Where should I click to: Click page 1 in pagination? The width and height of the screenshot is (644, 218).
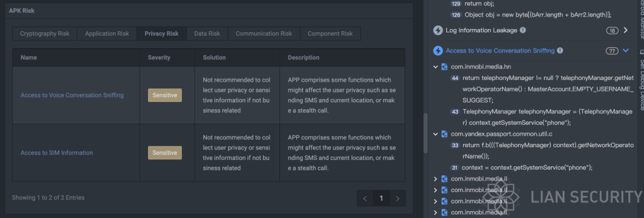click(381, 198)
